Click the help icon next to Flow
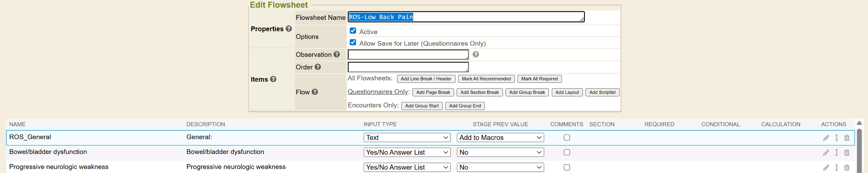 pyautogui.click(x=314, y=92)
